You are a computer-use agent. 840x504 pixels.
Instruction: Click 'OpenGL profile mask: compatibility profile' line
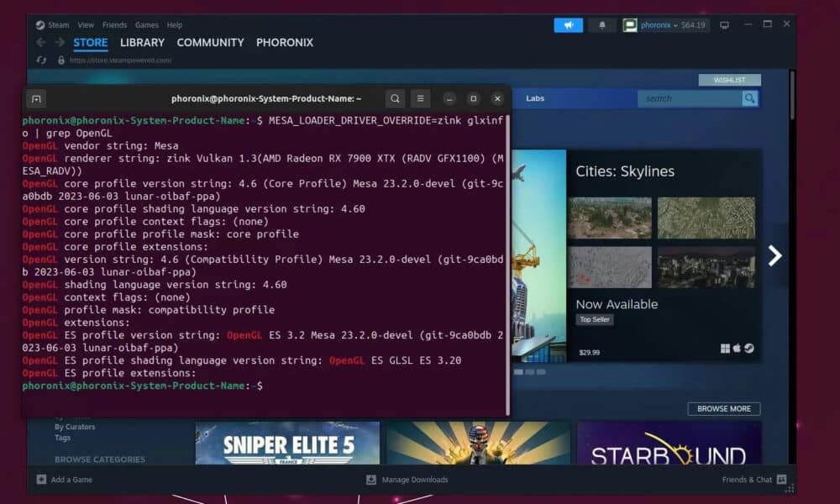(x=149, y=310)
